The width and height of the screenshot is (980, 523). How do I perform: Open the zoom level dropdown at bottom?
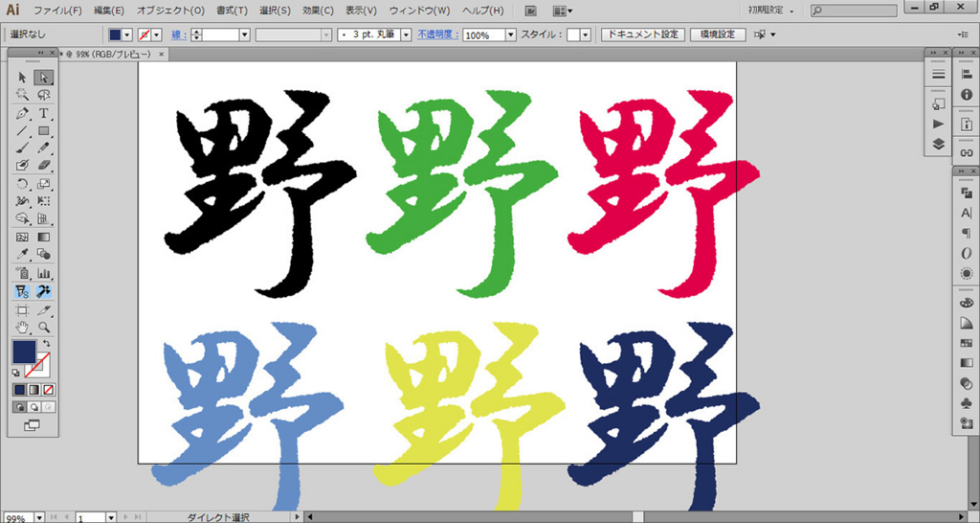[x=40, y=517]
